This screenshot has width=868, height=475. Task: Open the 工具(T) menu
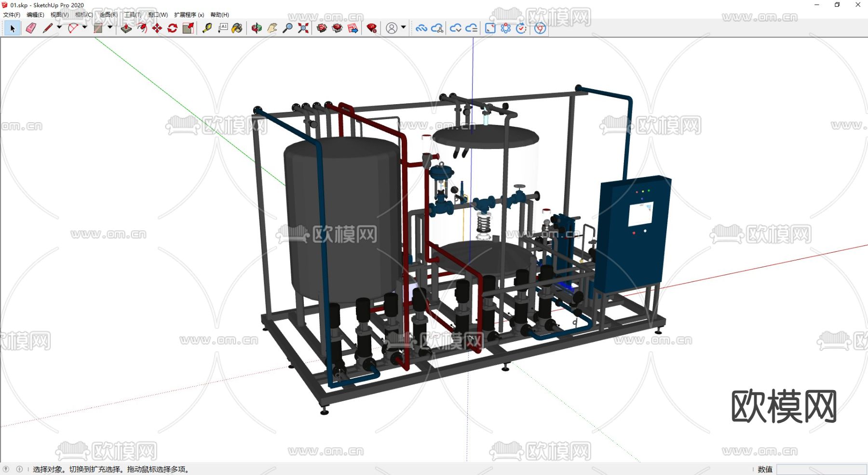(x=133, y=15)
